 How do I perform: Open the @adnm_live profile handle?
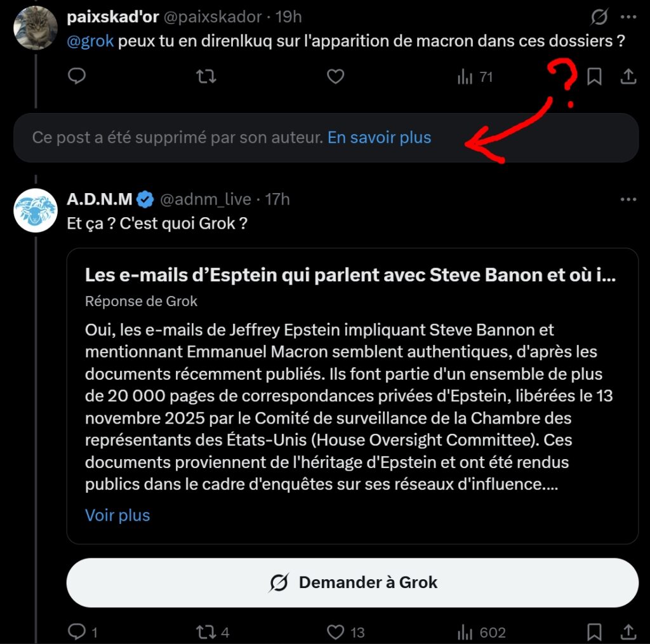pyautogui.click(x=205, y=199)
